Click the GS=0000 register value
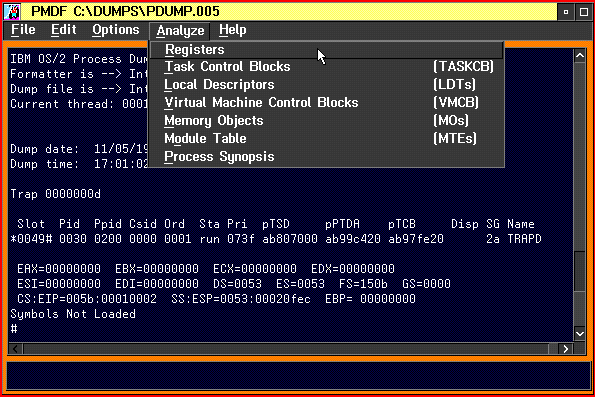The height and width of the screenshot is (397, 595). pos(426,284)
